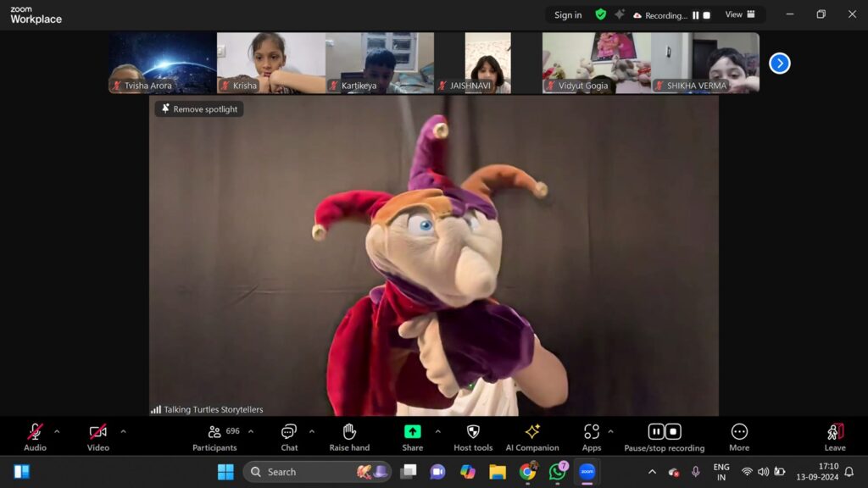Expand the Video options chevron

123,431
